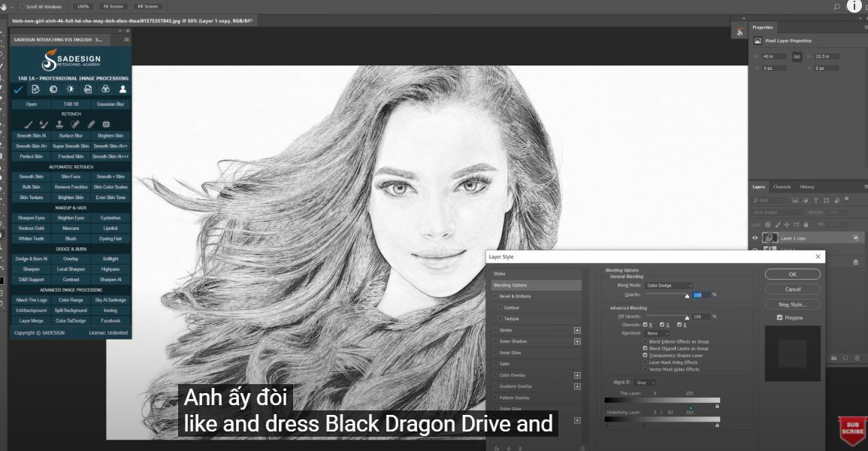Click the Fill Opacity slider handle
The image size is (868, 451).
pos(687,318)
